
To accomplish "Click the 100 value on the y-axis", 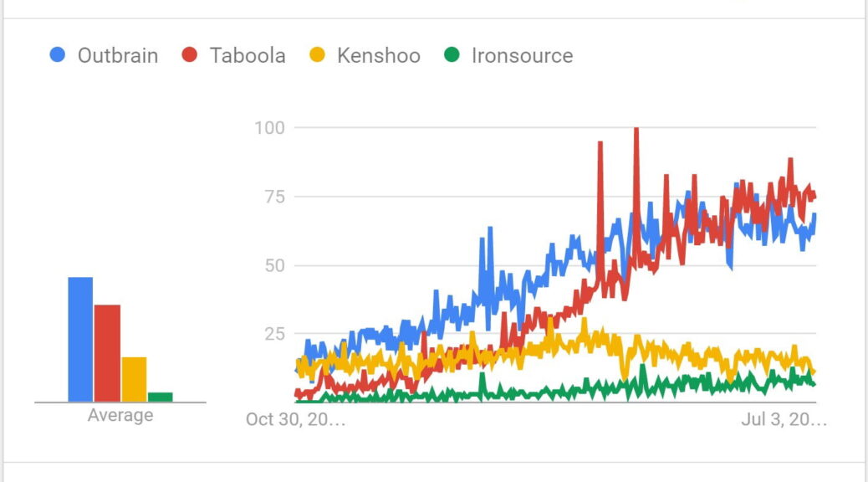I will [x=271, y=128].
